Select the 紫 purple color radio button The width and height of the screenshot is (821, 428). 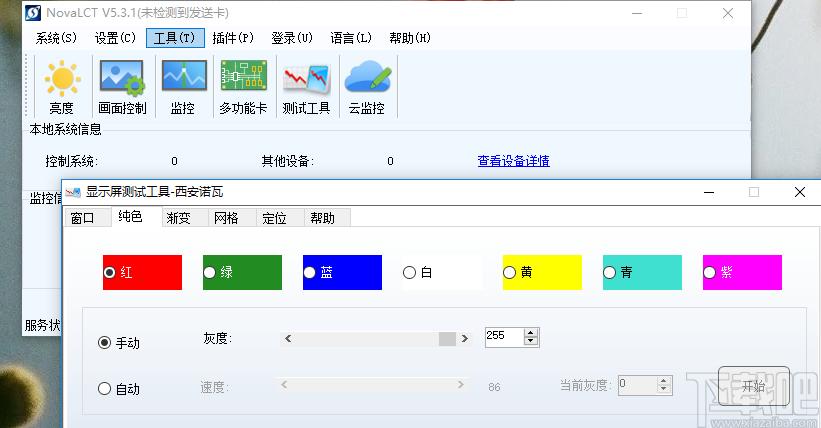709,272
